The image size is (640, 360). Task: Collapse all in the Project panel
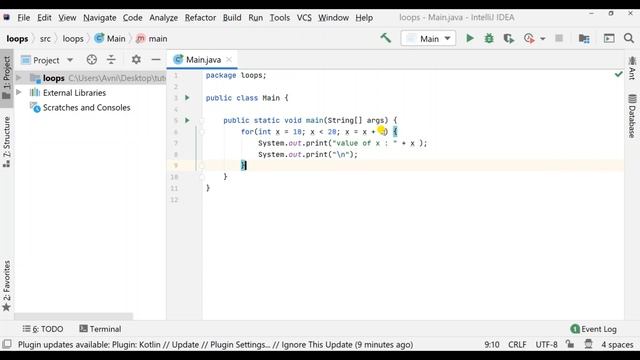click(x=111, y=60)
